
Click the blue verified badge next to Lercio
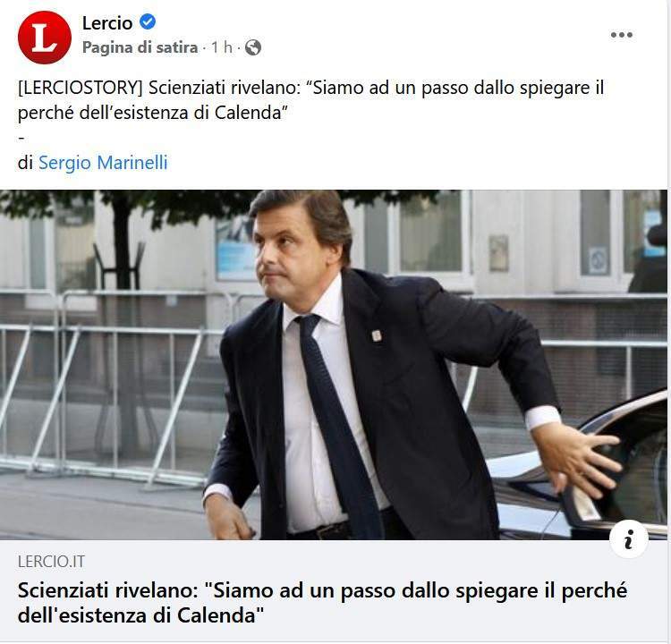[x=148, y=21]
